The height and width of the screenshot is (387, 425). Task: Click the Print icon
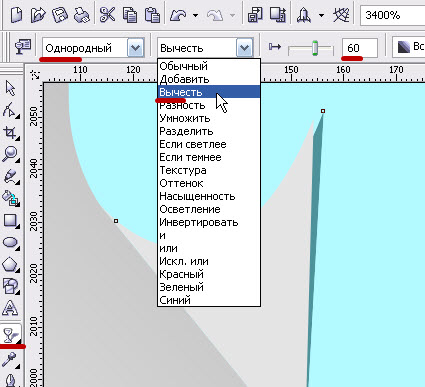[x=81, y=15]
